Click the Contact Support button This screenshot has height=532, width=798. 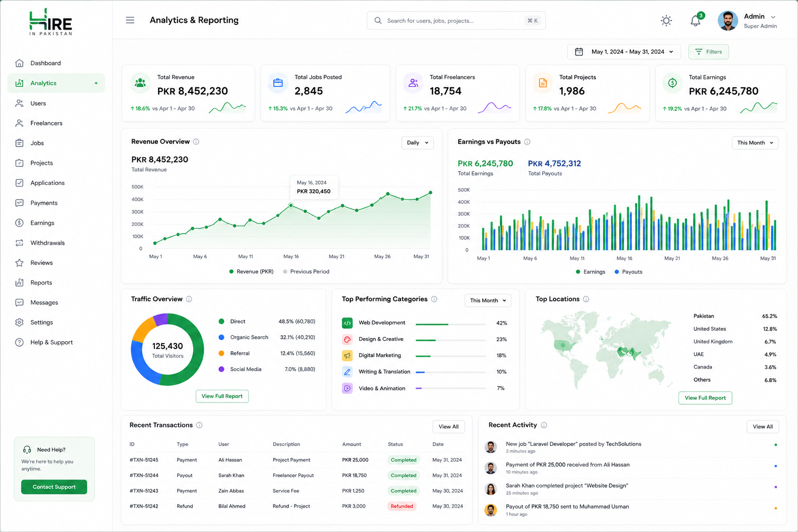[54, 487]
